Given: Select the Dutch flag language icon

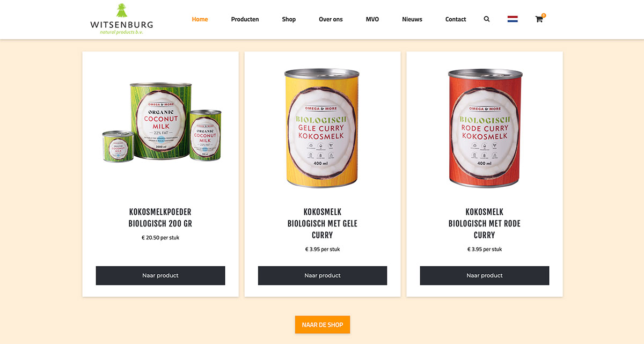Looking at the screenshot, I should pos(513,19).
